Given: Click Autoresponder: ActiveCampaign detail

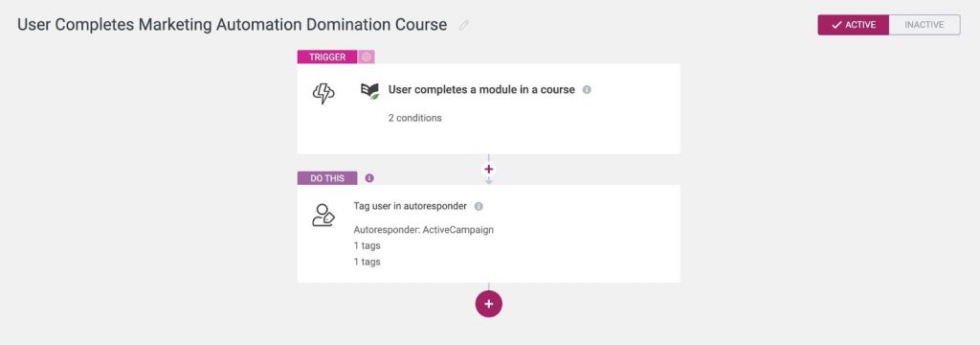Looking at the screenshot, I should [x=424, y=230].
